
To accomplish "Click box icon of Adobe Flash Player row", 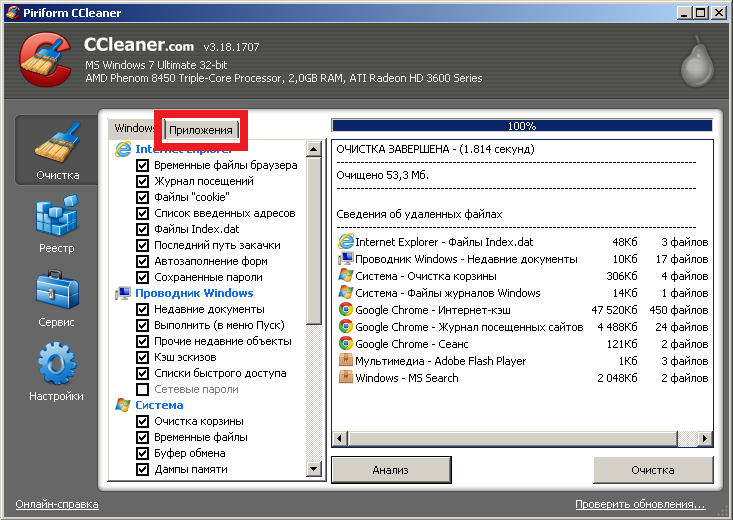I will tap(345, 361).
